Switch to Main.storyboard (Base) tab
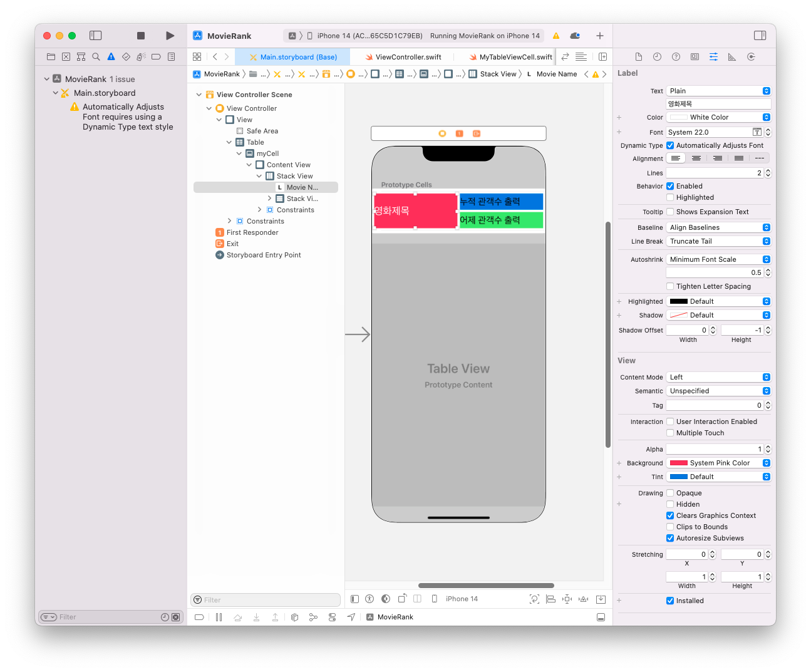Image resolution: width=811 pixels, height=672 pixels. tap(293, 57)
